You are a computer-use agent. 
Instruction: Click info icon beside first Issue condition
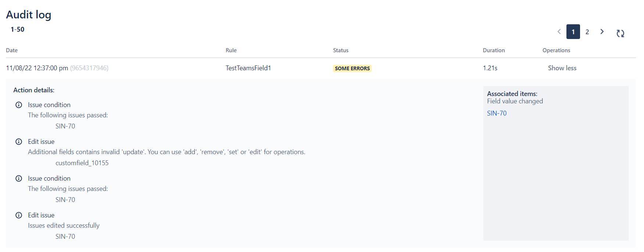19,105
